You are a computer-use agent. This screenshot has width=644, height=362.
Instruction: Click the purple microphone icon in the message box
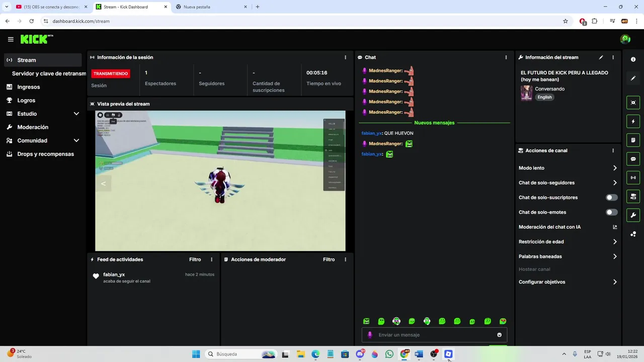[370, 335]
